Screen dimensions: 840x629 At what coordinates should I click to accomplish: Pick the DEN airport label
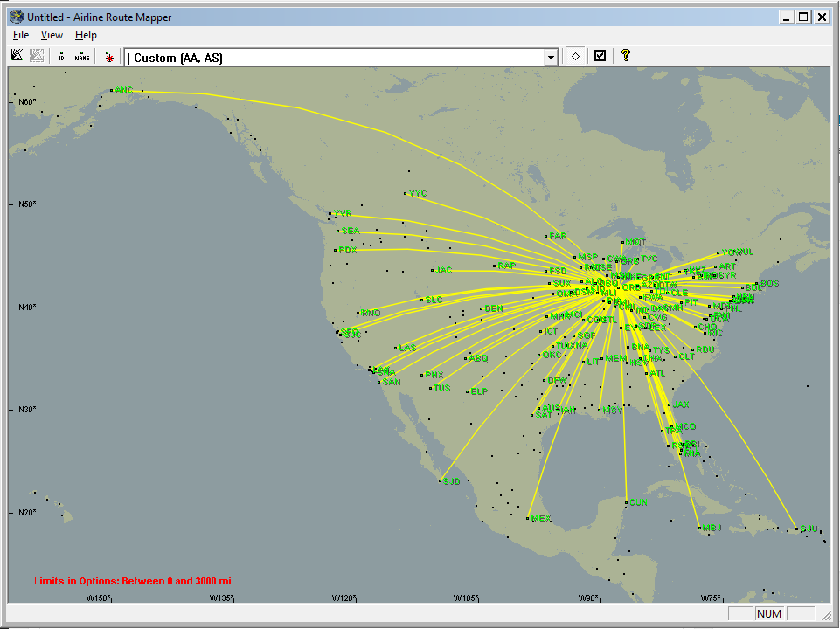(x=493, y=309)
